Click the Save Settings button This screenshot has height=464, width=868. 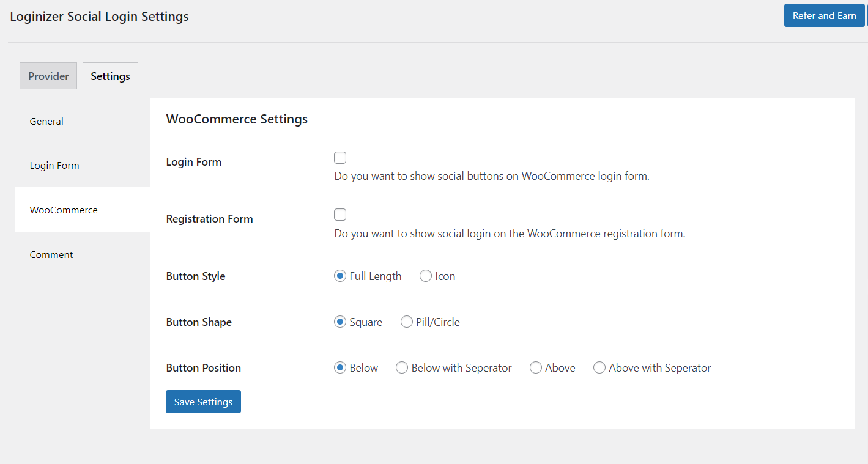coord(203,402)
